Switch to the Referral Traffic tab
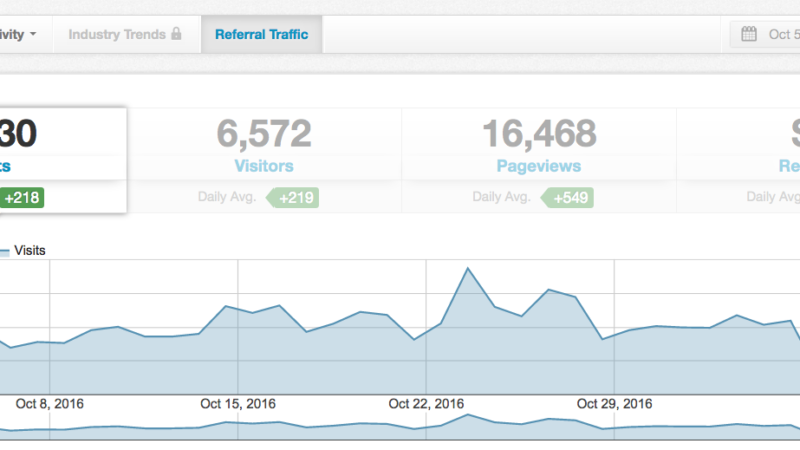Viewport: 800px width, 450px height. coord(261,35)
